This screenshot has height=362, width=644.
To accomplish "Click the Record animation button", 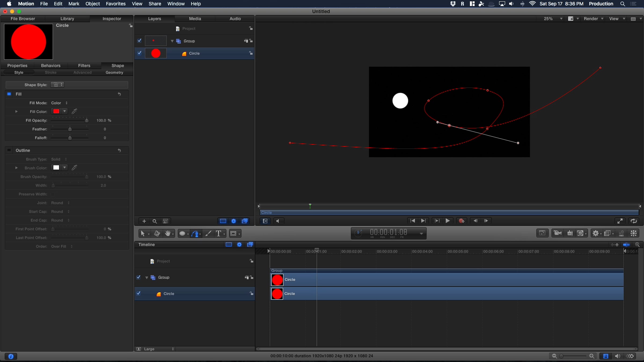I will [462, 221].
